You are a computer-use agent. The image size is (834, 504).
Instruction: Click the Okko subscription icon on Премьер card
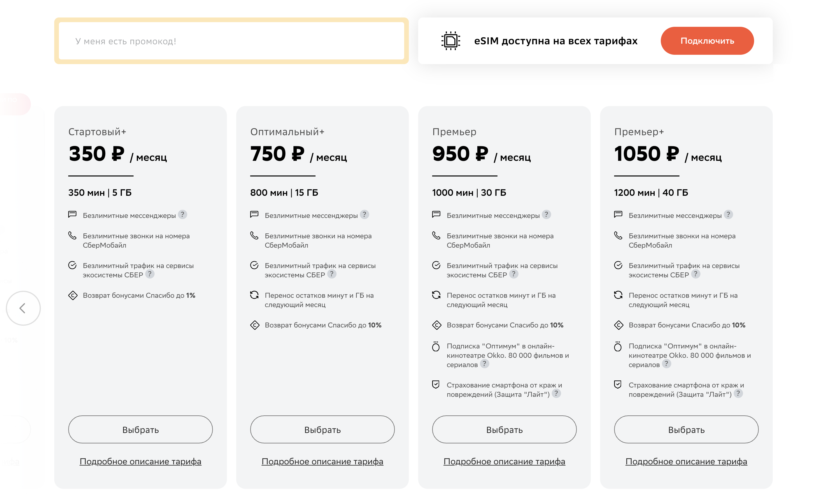tap(436, 347)
